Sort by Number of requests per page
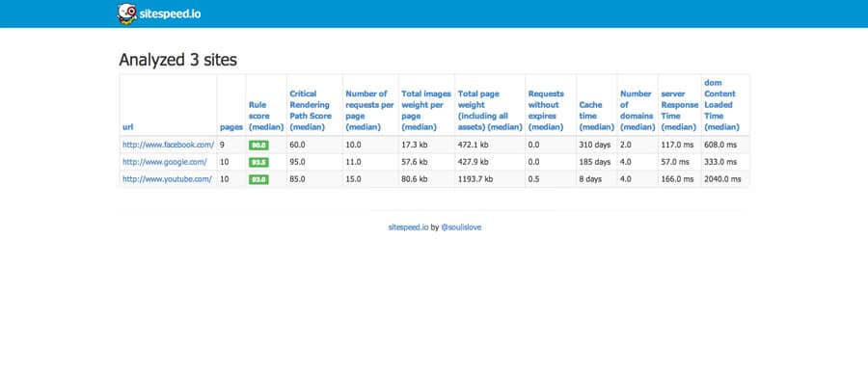This screenshot has width=868, height=373. coord(368,110)
